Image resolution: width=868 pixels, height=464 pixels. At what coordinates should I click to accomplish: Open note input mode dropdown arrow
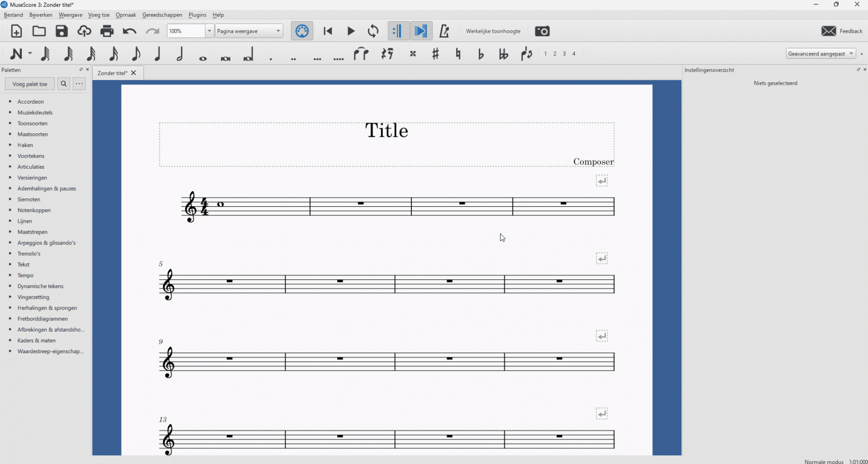pos(30,54)
